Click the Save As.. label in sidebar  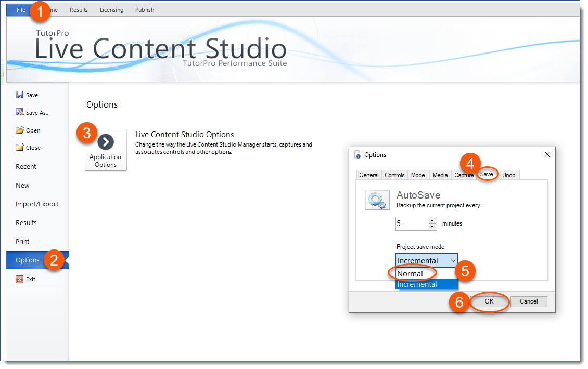(x=37, y=113)
